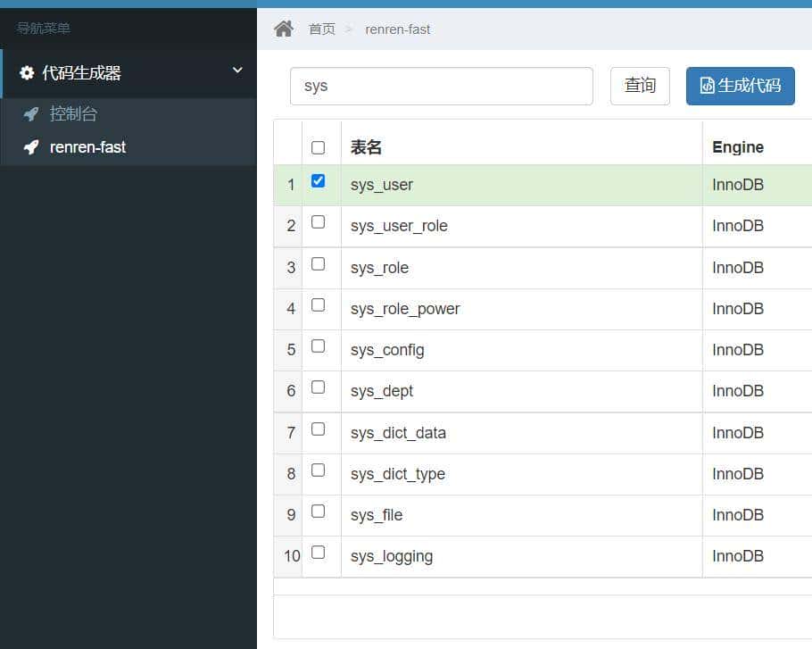Viewport: 812px width, 649px height.
Task: Check the checkbox for sys_config
Action: [318, 345]
